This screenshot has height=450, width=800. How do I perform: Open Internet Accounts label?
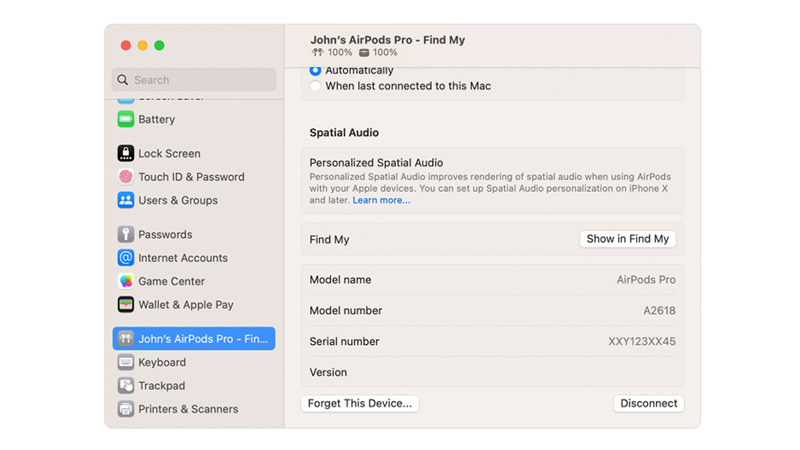pos(183,258)
